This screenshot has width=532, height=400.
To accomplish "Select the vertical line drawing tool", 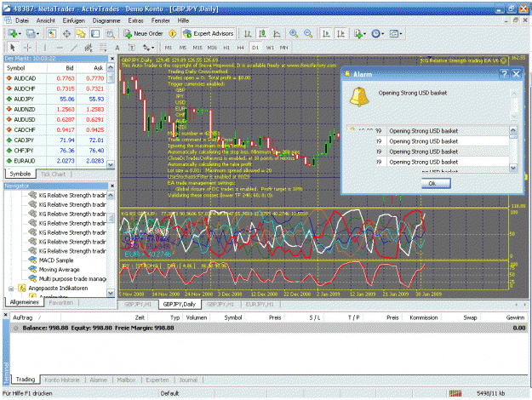I will point(45,48).
